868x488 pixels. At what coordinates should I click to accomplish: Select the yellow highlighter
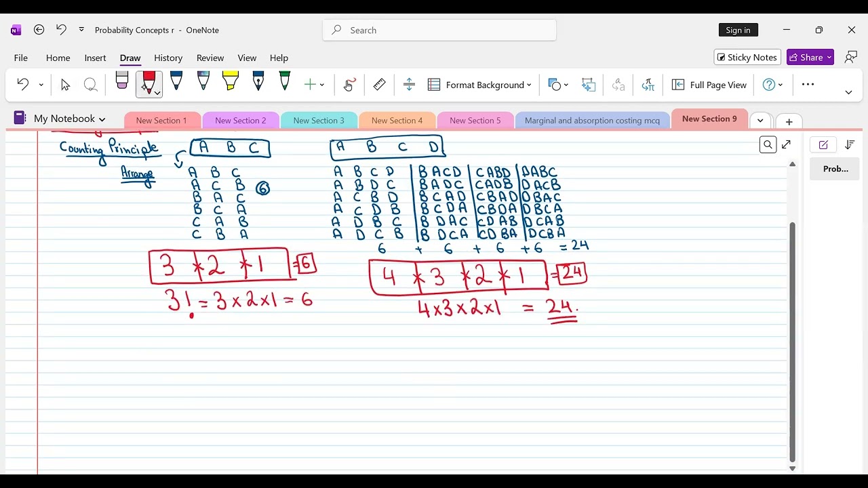click(x=231, y=81)
